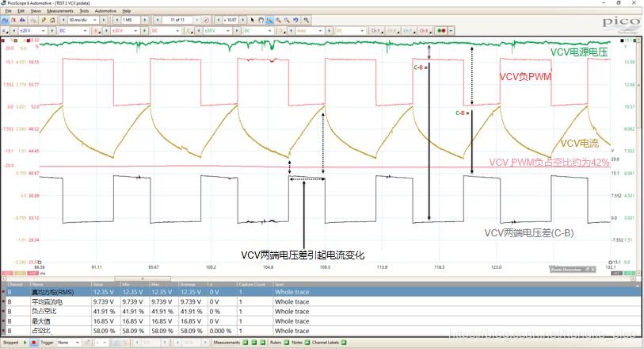This screenshot has width=644, height=349.
Task: Open the Tools menu
Action: 84,11
